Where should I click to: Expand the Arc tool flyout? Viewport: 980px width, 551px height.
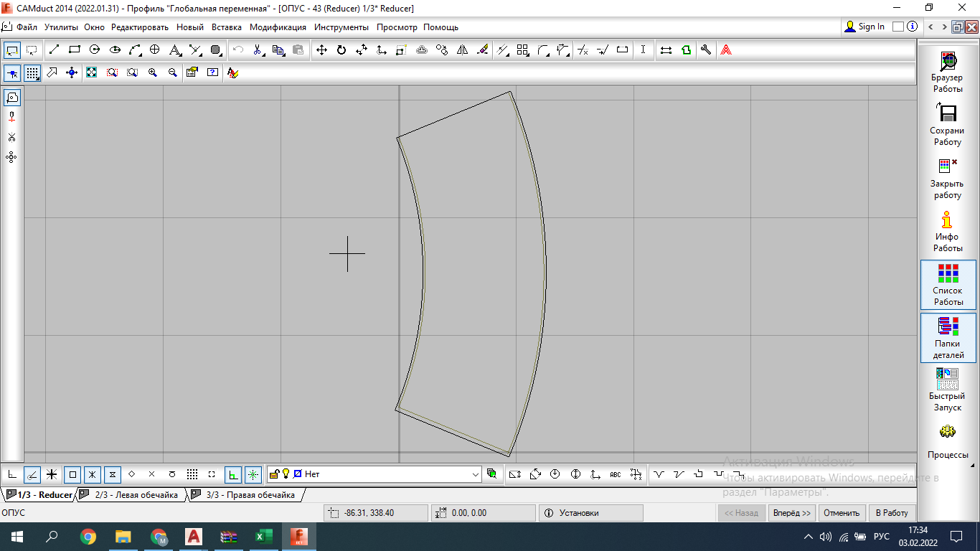click(x=142, y=55)
